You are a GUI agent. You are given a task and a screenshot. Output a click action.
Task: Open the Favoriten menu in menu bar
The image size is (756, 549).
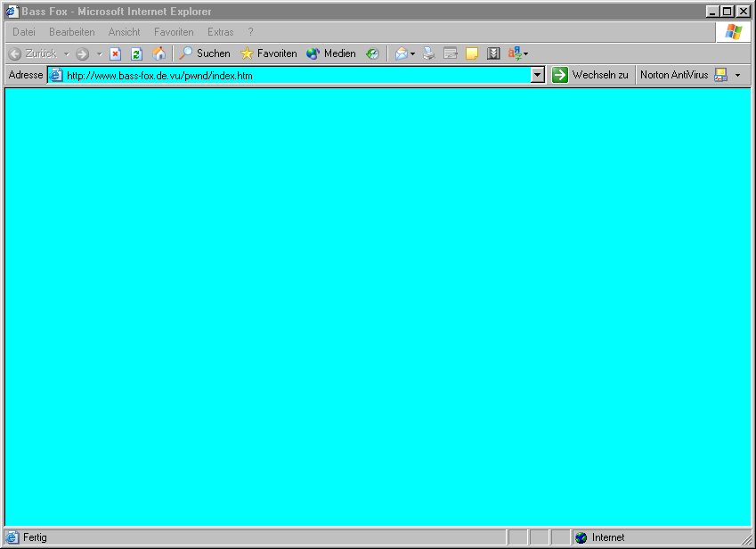(174, 32)
